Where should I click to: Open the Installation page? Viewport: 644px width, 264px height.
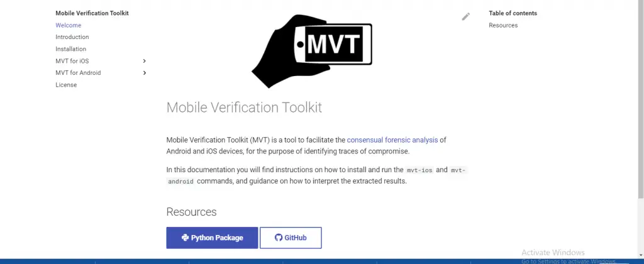click(x=70, y=49)
